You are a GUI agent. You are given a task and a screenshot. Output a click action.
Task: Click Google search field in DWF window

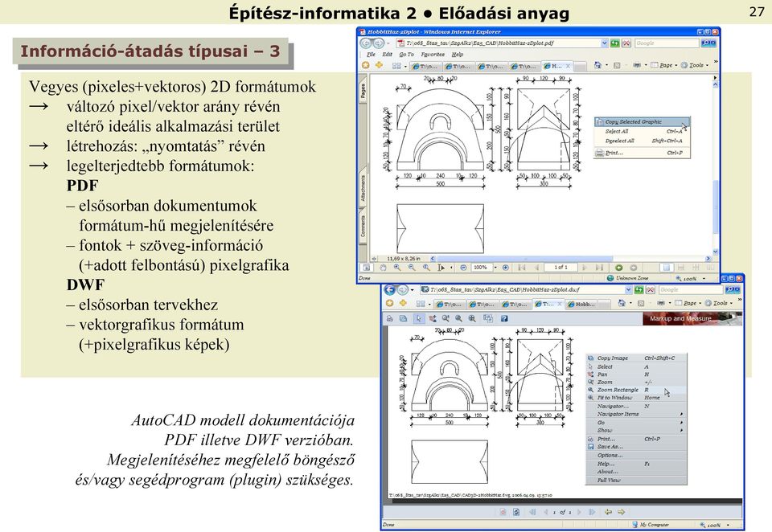pos(692,290)
